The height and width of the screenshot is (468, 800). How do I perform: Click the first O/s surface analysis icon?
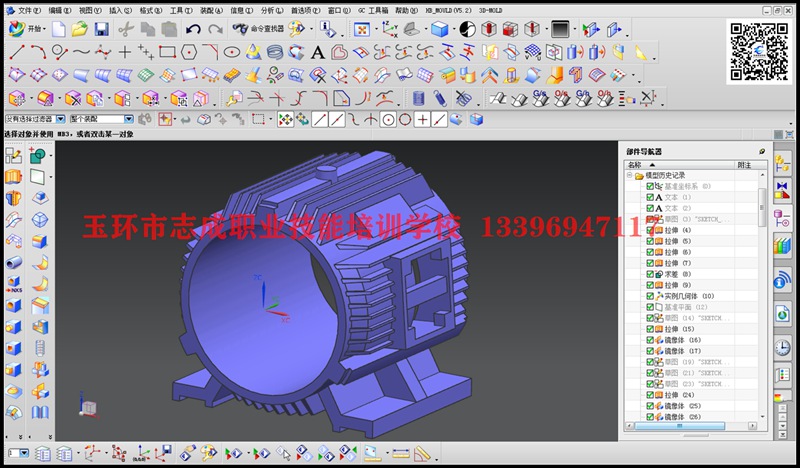[562, 98]
